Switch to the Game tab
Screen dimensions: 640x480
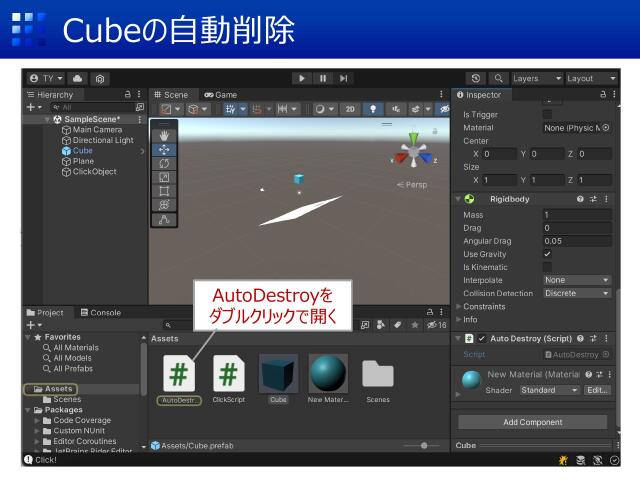coord(220,95)
